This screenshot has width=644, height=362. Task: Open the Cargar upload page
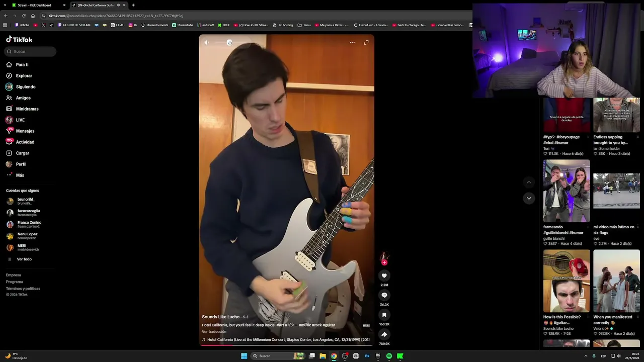pyautogui.click(x=18, y=153)
